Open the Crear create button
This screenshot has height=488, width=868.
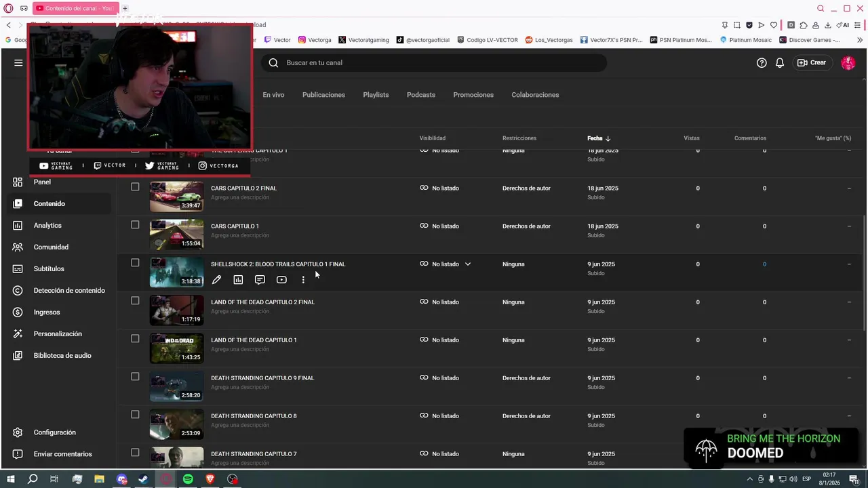point(812,62)
